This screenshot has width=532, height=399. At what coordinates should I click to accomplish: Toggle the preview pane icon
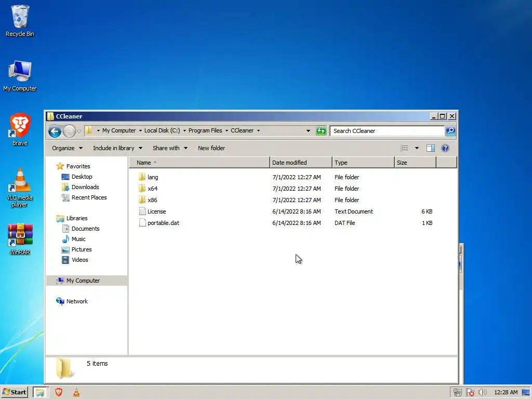coord(431,148)
